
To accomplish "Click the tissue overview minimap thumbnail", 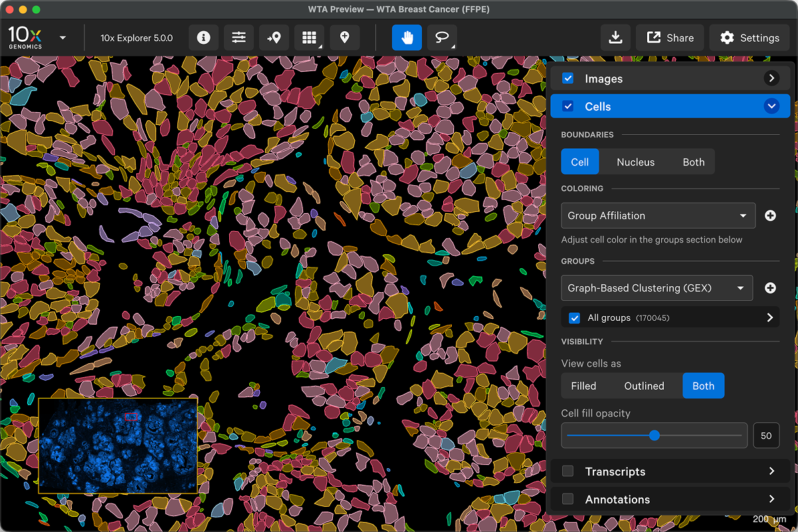I will click(118, 446).
